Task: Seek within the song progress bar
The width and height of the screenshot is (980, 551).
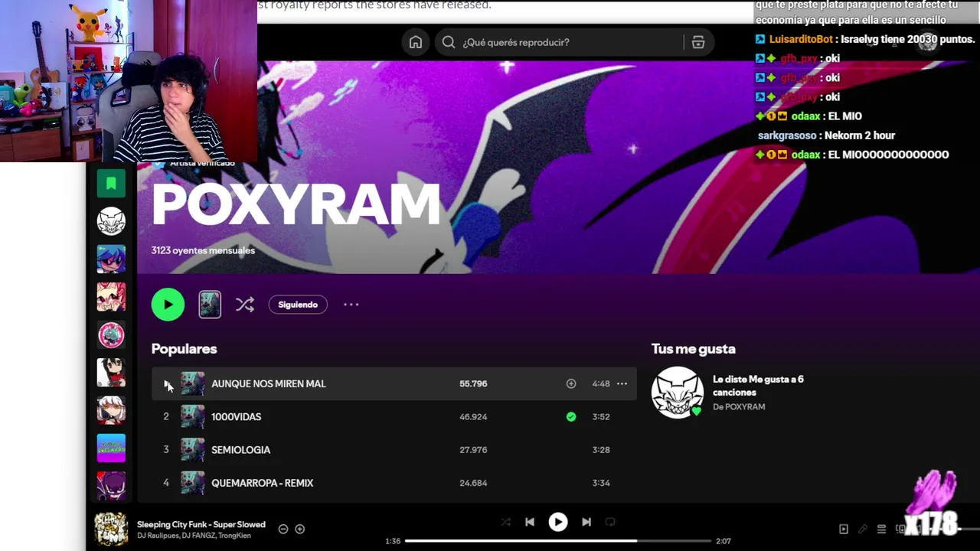Action: (558, 541)
